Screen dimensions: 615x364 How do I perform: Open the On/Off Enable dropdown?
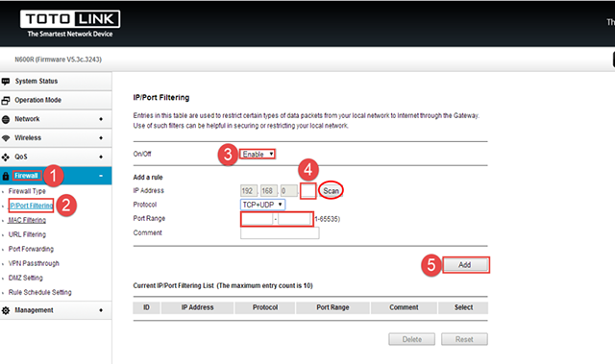[x=258, y=154]
